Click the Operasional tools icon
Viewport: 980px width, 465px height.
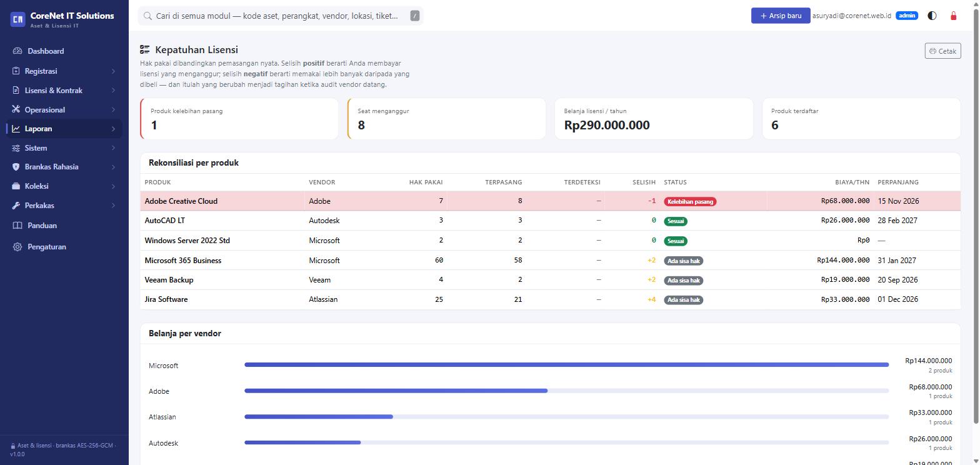click(x=16, y=109)
